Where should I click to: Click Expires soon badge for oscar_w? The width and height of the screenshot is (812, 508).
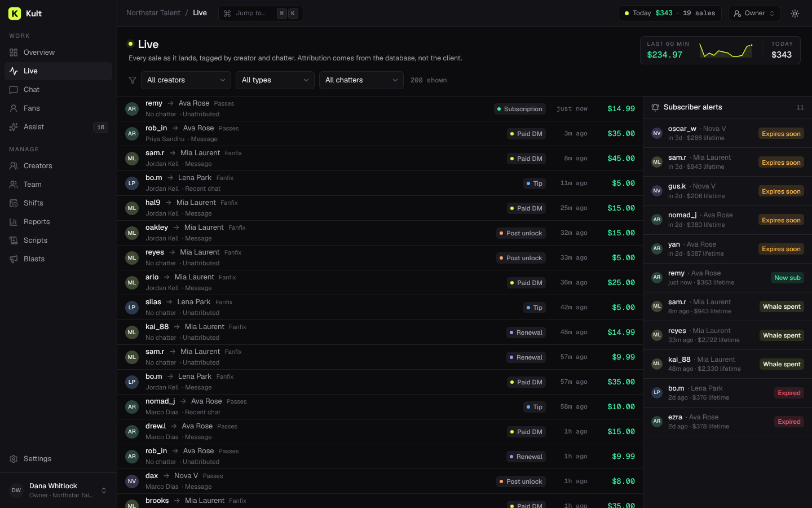781,134
